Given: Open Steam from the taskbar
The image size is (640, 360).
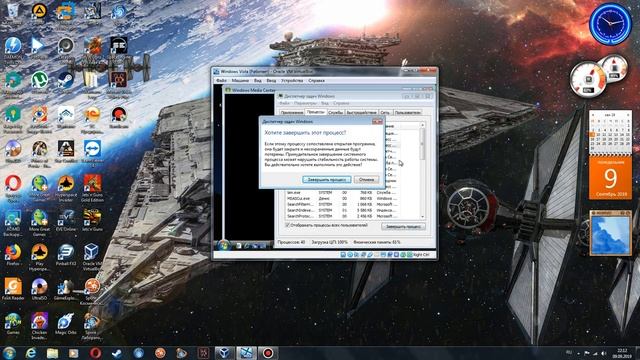Looking at the screenshot, I should pos(117,353).
